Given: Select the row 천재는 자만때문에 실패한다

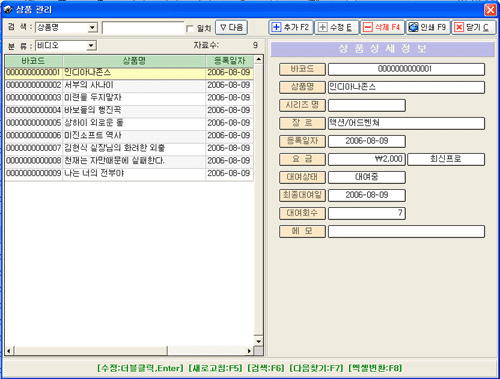Looking at the screenshot, I should tap(129, 161).
